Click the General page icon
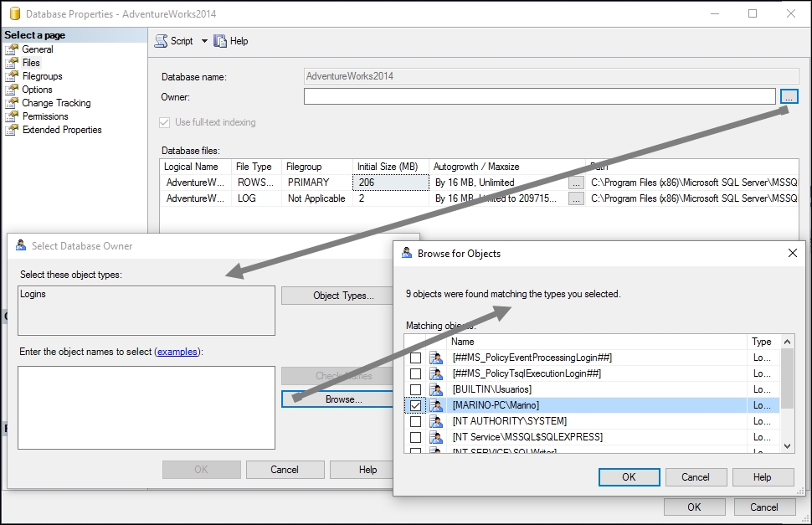Viewport: 812px width, 525px height. (12, 49)
